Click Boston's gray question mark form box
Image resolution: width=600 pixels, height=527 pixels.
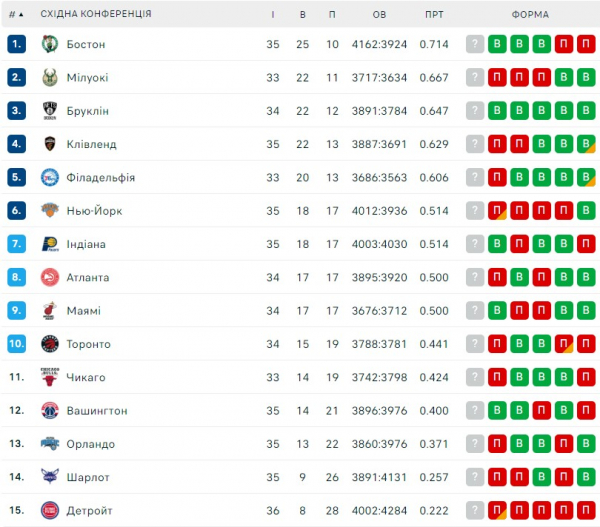coord(475,44)
